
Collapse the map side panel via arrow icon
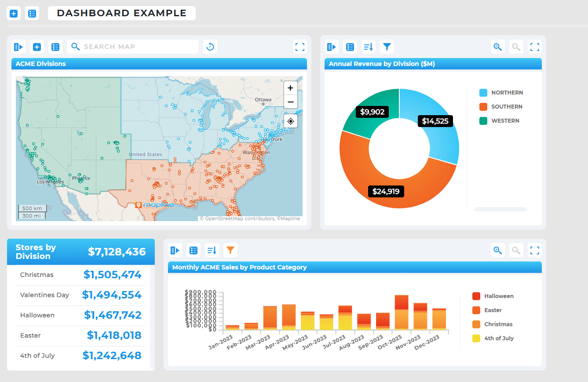tap(18, 46)
